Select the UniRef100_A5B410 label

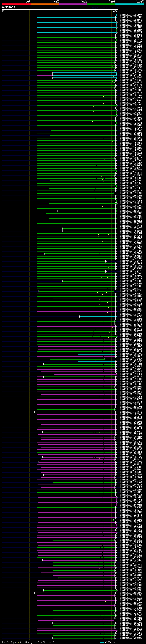click(131, 203)
